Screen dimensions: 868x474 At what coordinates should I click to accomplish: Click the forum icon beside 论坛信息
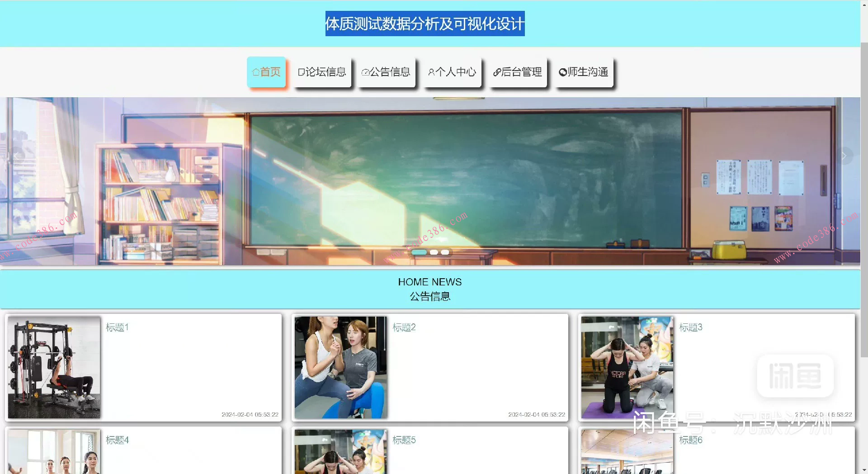tap(302, 71)
